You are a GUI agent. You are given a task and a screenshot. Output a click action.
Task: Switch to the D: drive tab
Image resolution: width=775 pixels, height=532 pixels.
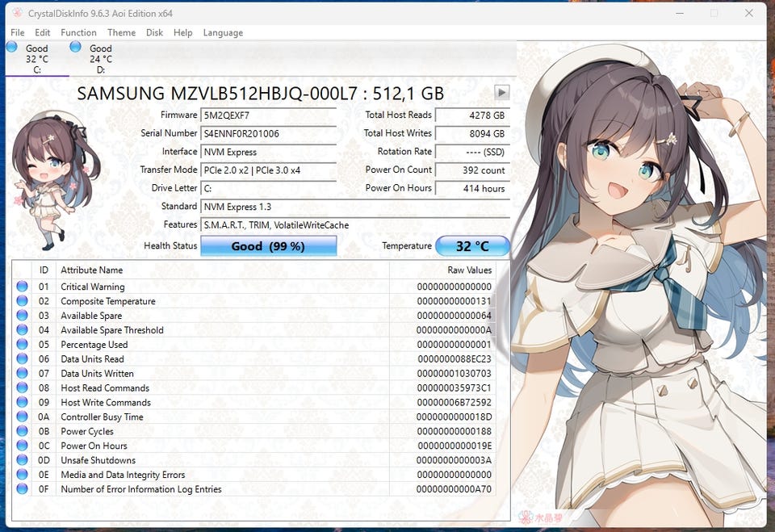tap(100, 59)
